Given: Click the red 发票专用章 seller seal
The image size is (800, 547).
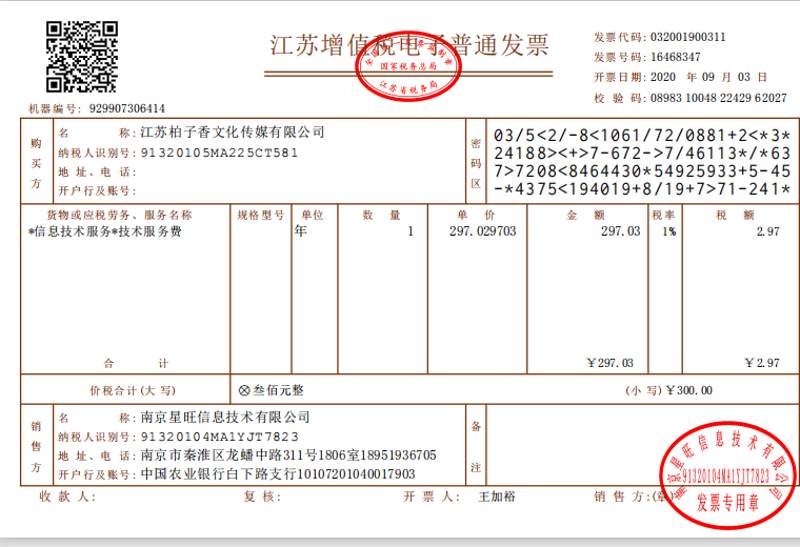Looking at the screenshot, I should (728, 475).
